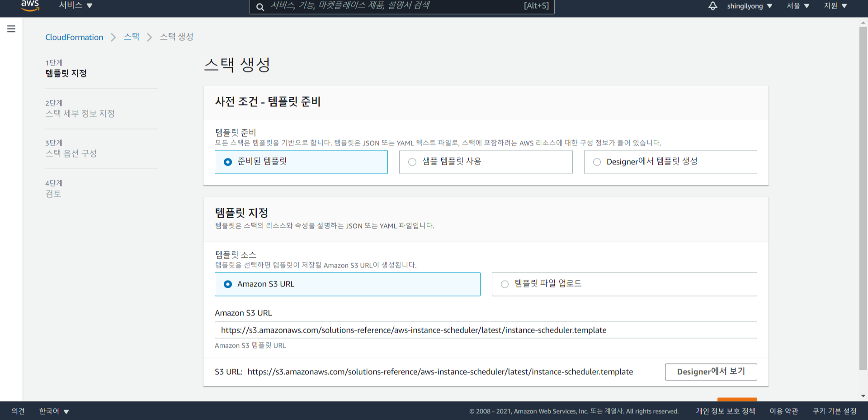Open the 이용 약관 link
Viewport: 868px width, 420px height.
pos(784,411)
